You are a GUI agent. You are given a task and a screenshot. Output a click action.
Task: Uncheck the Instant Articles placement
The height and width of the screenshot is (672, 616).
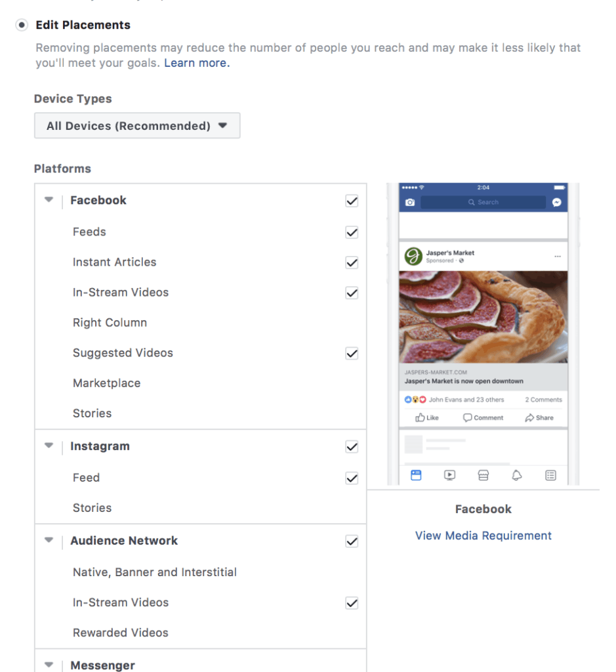point(352,262)
